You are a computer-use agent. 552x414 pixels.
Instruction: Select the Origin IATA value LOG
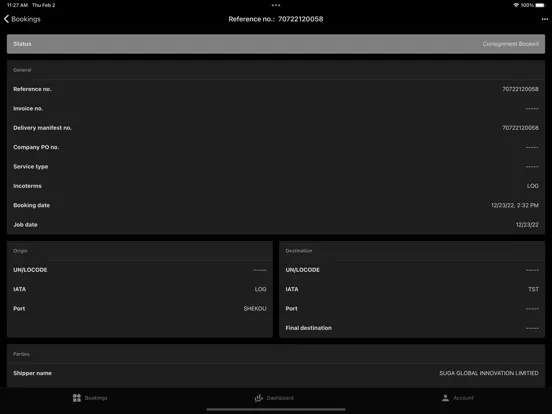(x=261, y=289)
